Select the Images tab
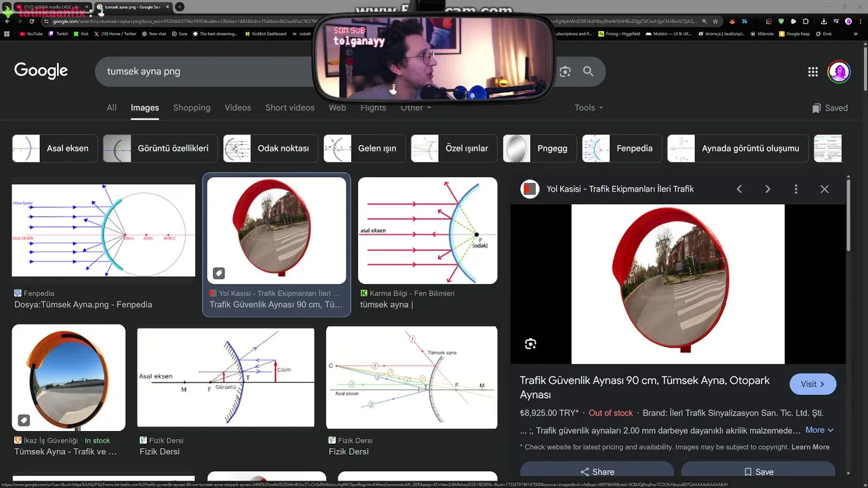Screen dimensions: 868x488 pos(144,108)
